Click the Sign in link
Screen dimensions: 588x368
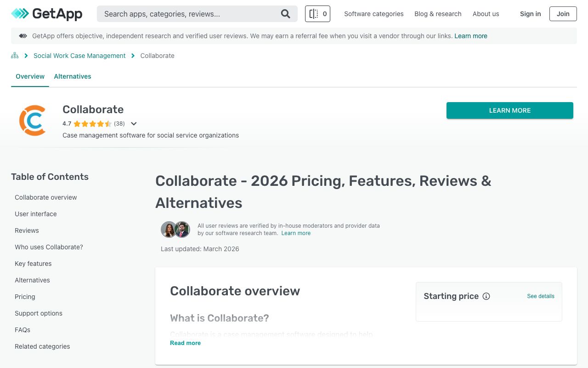click(x=530, y=14)
